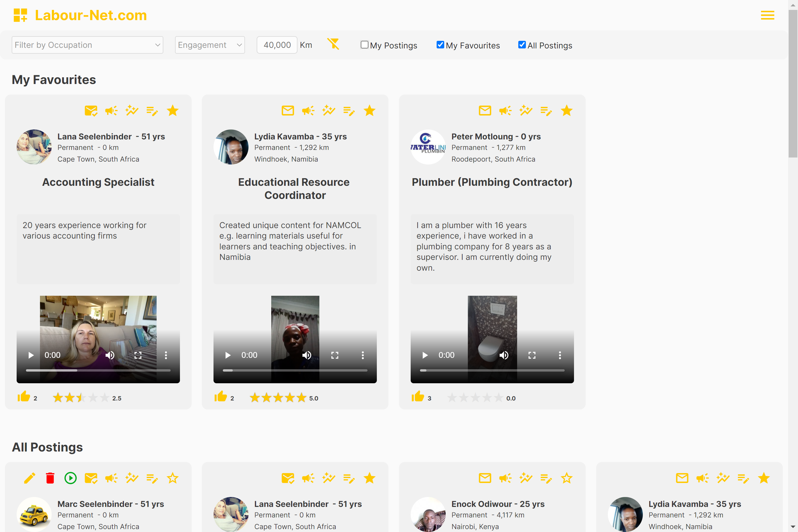Viewport: 798px width, 532px height.
Task: Like Lydia's favourite posting with thumbs up
Action: coord(220,396)
